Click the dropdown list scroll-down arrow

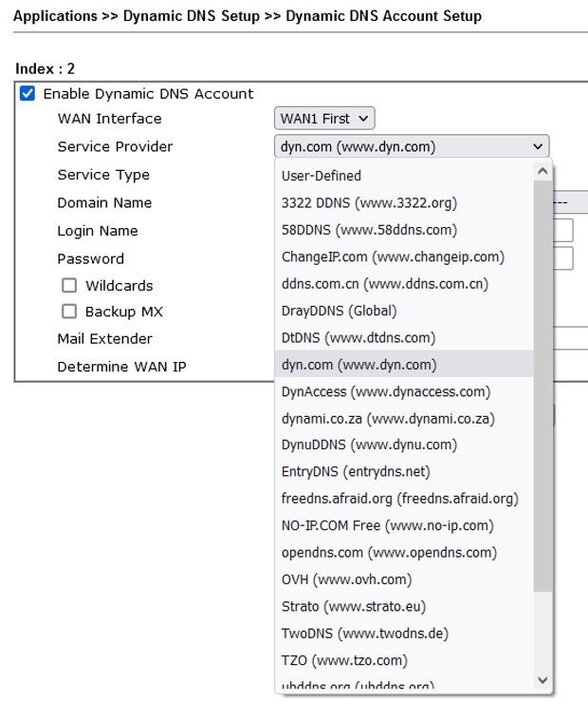pyautogui.click(x=543, y=680)
